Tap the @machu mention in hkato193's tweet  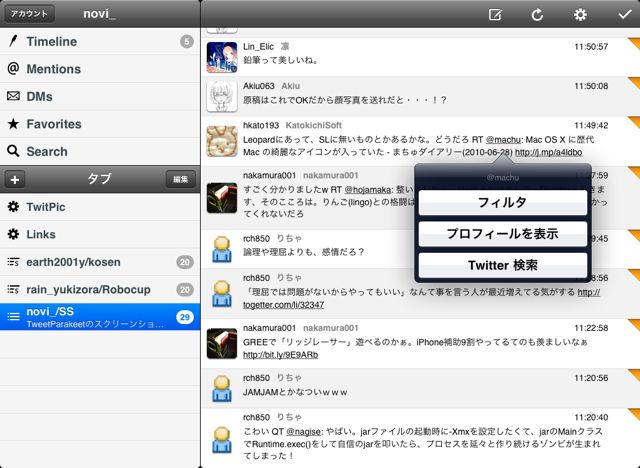coord(503,140)
